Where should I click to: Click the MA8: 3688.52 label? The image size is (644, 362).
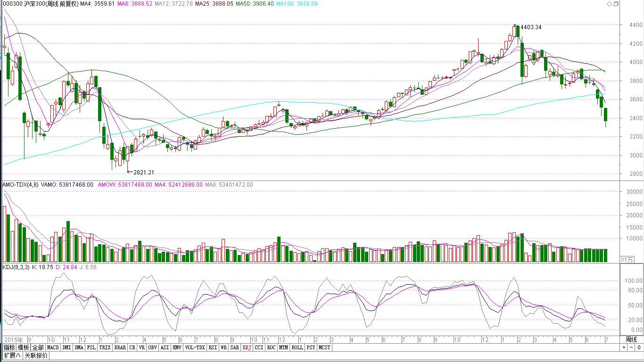tap(134, 4)
